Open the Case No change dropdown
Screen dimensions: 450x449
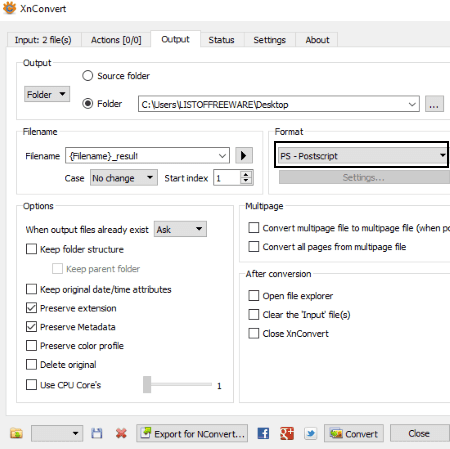[124, 178]
